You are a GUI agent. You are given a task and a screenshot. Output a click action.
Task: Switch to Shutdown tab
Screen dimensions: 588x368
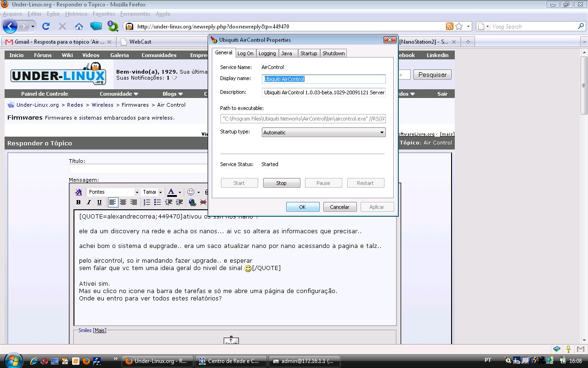pyautogui.click(x=334, y=53)
